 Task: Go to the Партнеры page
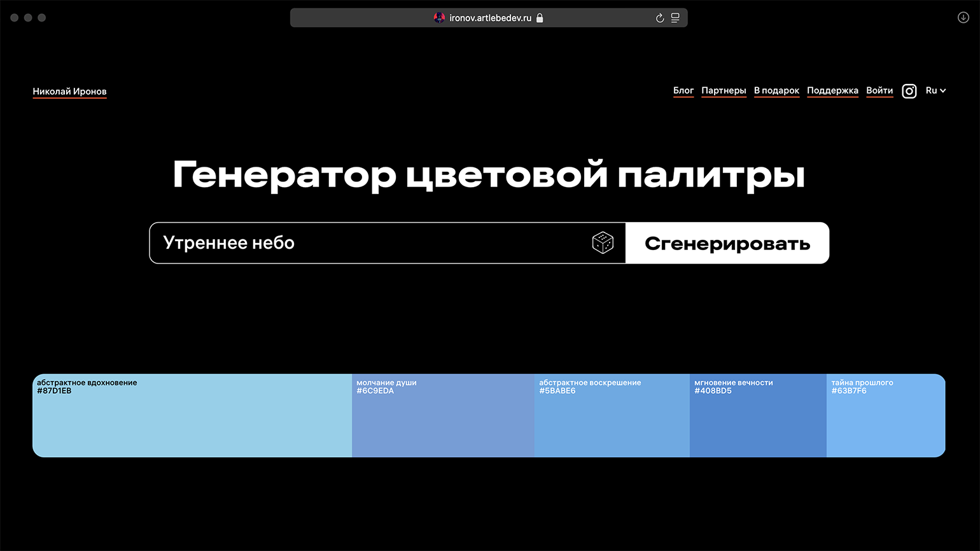[724, 90]
